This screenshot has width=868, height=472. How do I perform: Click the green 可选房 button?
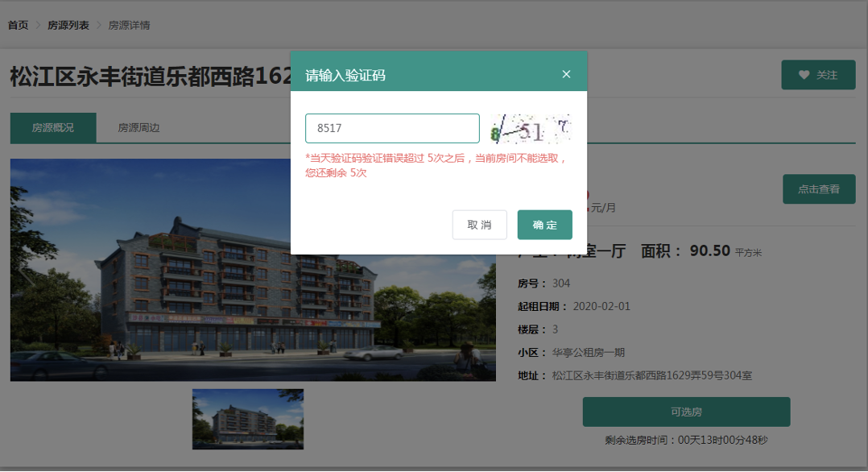pyautogui.click(x=686, y=412)
